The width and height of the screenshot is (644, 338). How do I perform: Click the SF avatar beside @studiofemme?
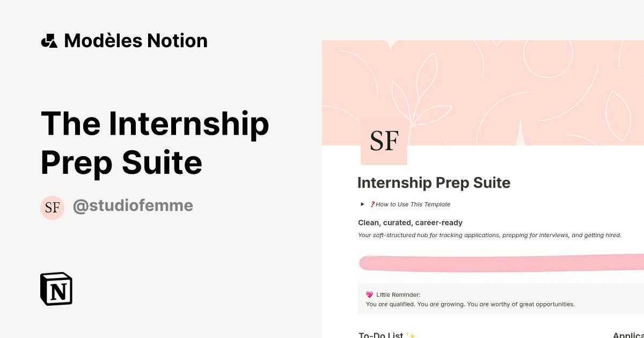tap(52, 208)
